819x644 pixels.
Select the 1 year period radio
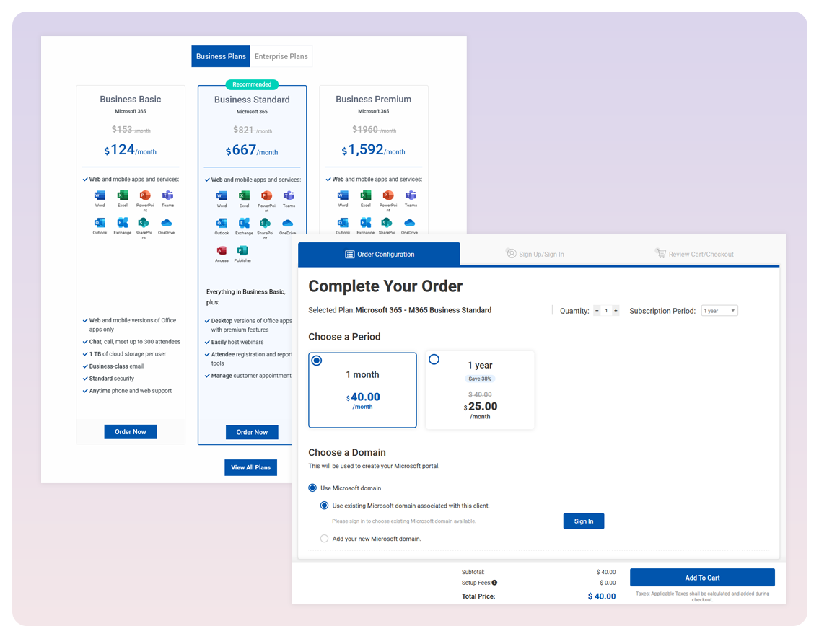(434, 360)
